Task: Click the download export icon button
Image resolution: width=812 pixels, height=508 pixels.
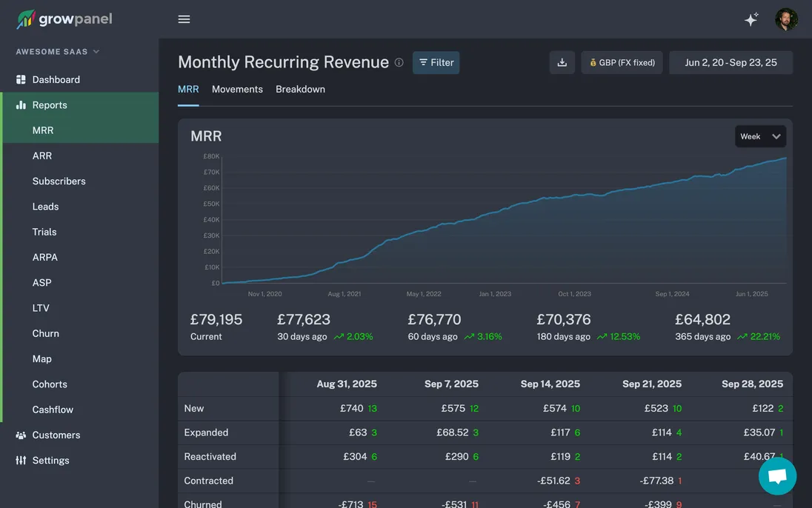Action: pyautogui.click(x=562, y=63)
